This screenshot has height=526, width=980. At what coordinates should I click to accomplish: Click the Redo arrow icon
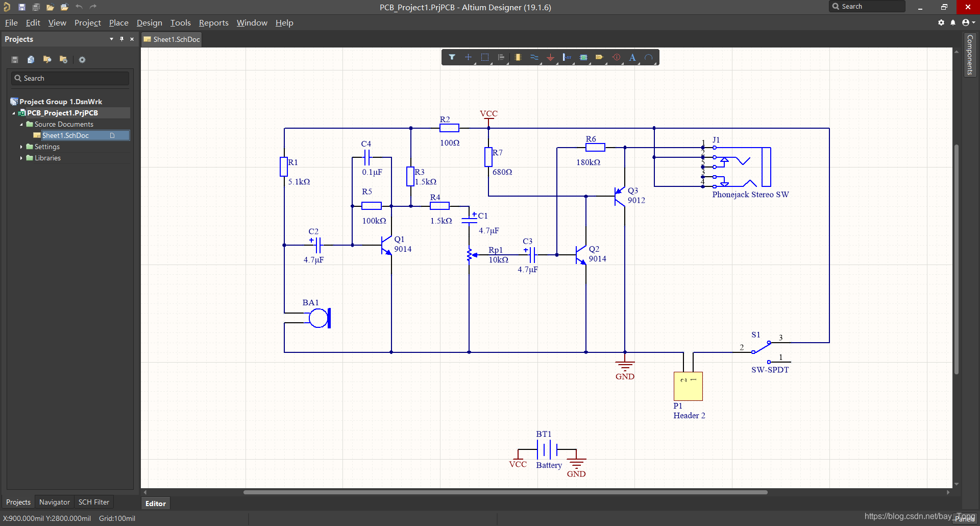point(93,7)
